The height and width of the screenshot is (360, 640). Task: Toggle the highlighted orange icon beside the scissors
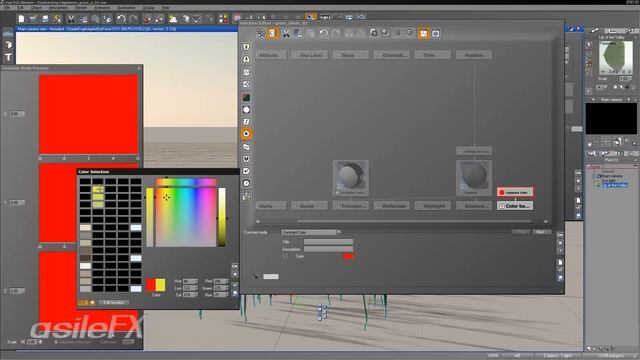272,33
